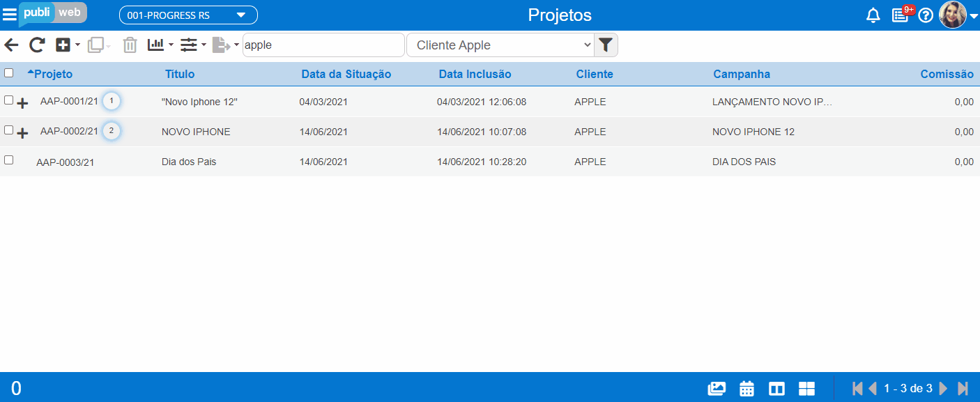Open the image gallery view icon
Image resolution: width=980 pixels, height=402 pixels.
[717, 388]
